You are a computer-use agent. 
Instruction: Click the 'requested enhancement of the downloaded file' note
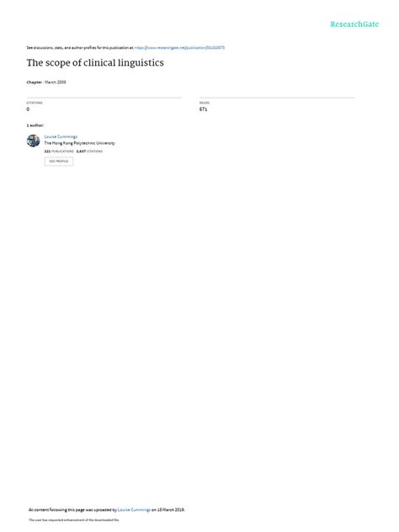(x=74, y=519)
